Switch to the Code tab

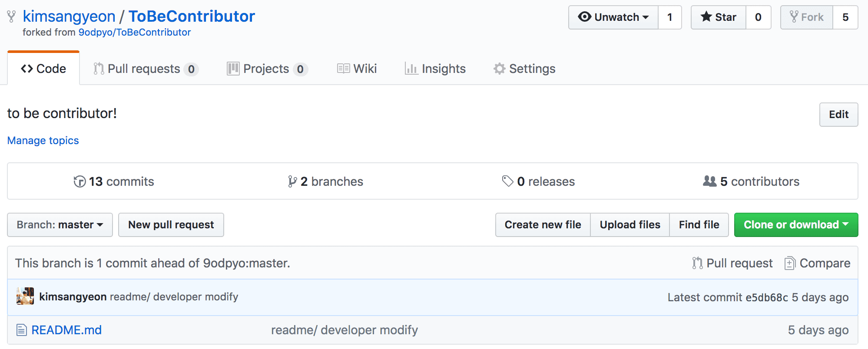(43, 69)
